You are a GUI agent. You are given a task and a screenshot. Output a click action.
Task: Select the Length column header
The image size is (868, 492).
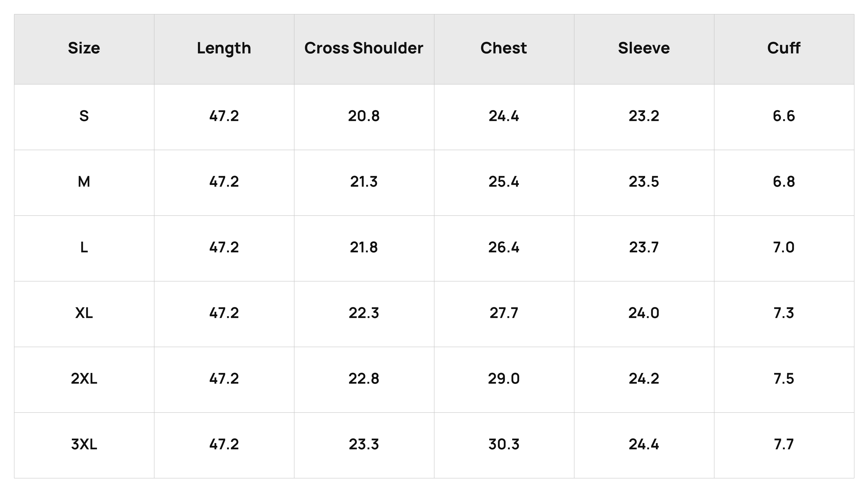(224, 48)
